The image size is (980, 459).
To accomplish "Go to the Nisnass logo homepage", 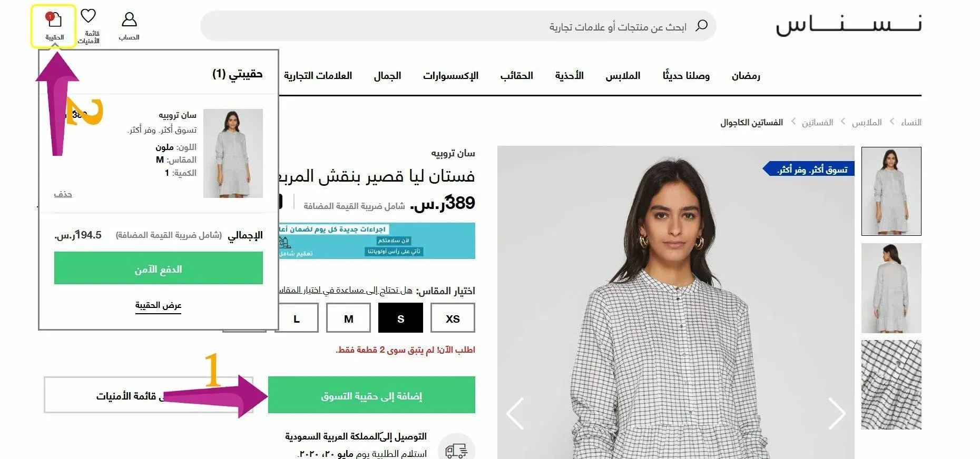I will (x=848, y=25).
